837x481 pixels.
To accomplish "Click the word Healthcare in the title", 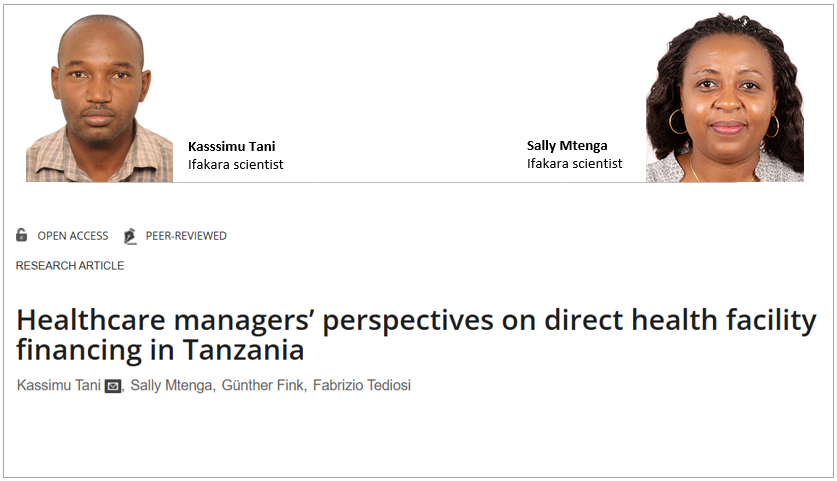I will pyautogui.click(x=91, y=320).
